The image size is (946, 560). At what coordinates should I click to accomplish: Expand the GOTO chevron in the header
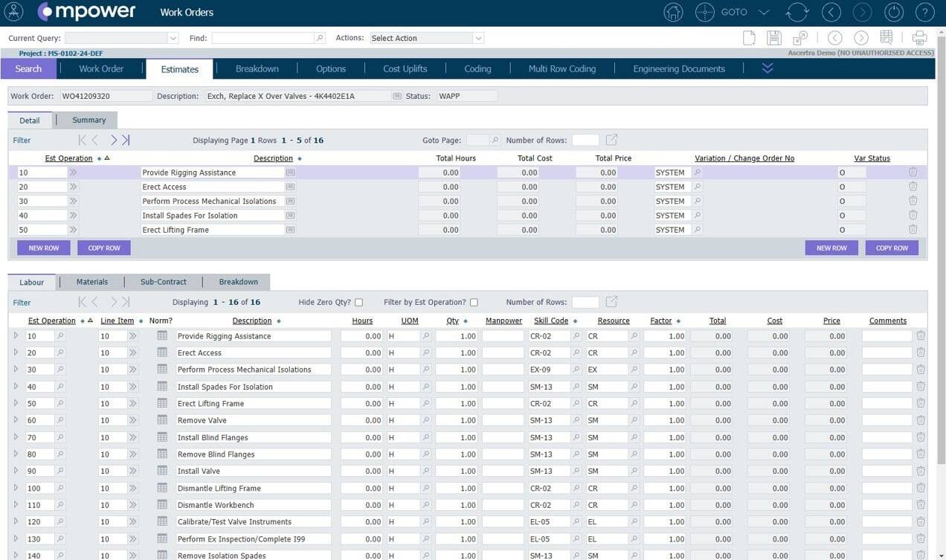coord(764,12)
